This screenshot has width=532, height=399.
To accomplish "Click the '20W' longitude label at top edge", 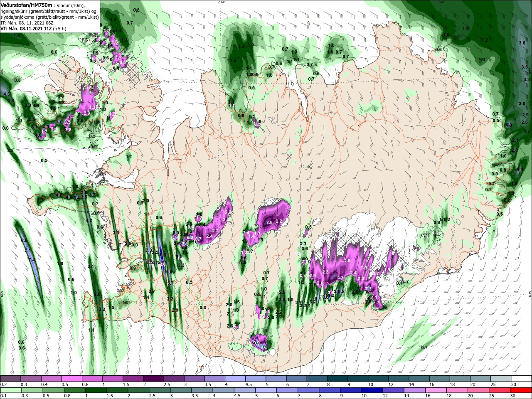I will click(221, 2).
